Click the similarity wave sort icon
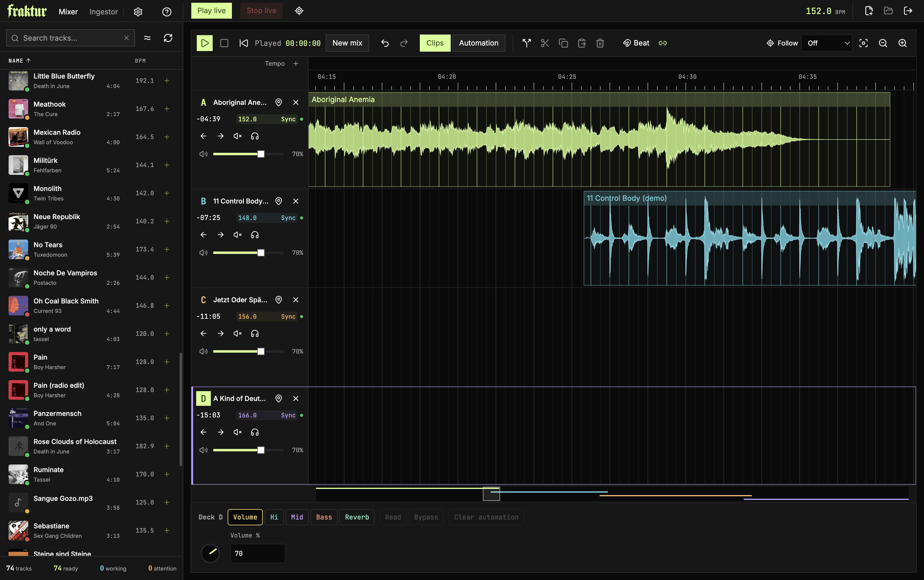This screenshot has width=924, height=580. [x=147, y=38]
